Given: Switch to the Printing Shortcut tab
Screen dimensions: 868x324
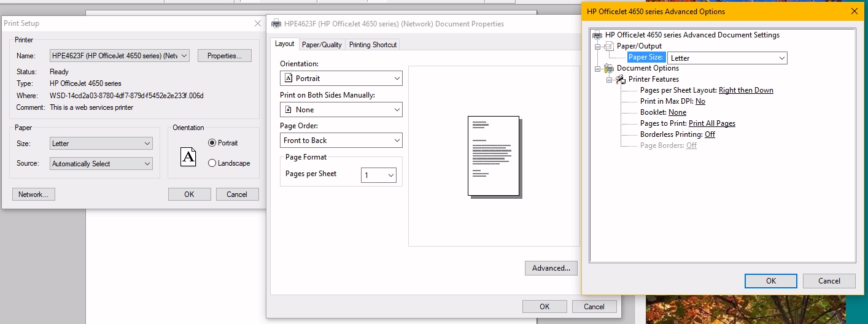Looking at the screenshot, I should point(373,44).
